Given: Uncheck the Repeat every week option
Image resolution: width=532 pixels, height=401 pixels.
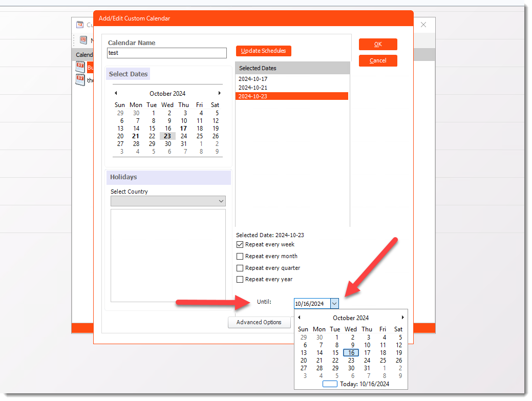Looking at the screenshot, I should coord(240,244).
